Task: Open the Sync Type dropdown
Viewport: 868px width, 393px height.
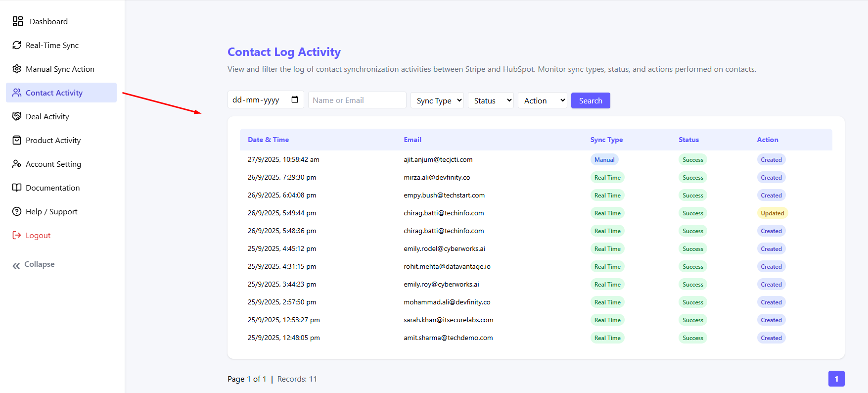Action: tap(437, 100)
